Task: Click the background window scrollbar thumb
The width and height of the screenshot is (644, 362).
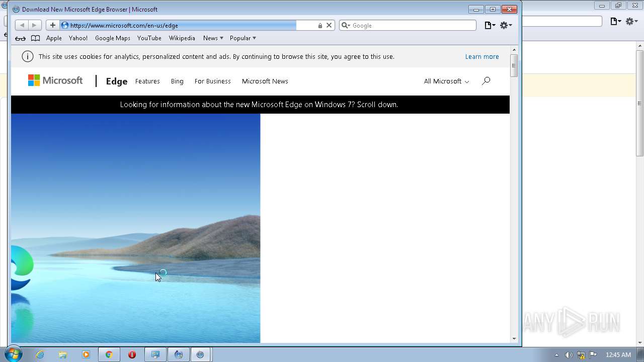Action: click(x=639, y=103)
